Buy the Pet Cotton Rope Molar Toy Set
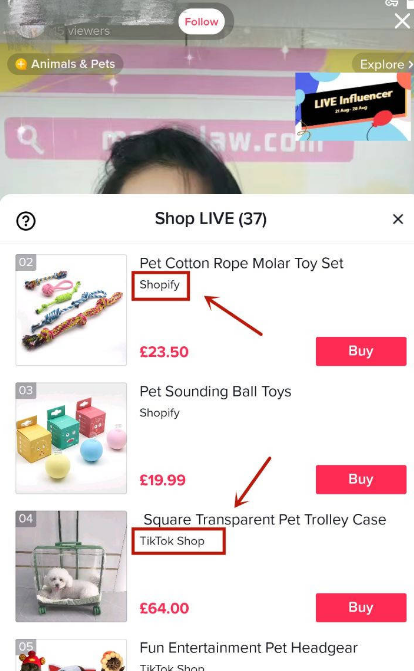This screenshot has width=414, height=671. [x=361, y=351]
